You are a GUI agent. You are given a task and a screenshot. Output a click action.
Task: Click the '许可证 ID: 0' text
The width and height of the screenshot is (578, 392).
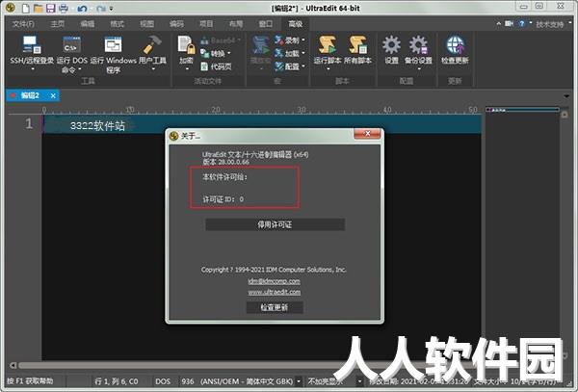223,199
